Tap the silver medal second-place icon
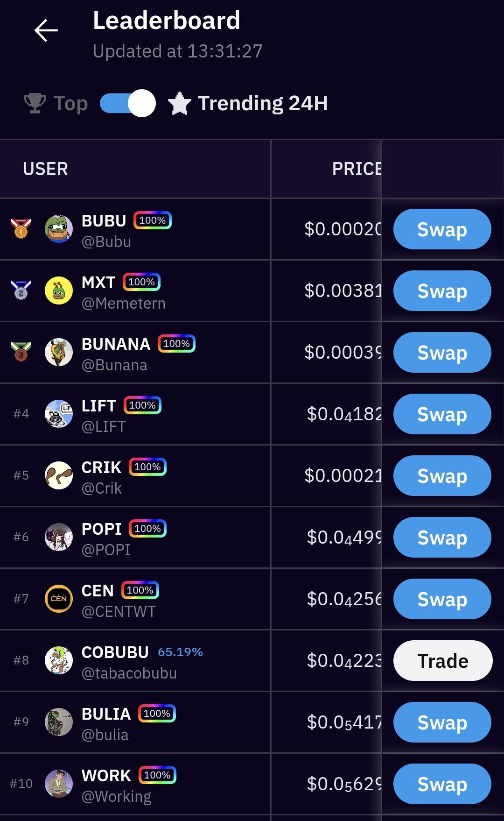 tap(21, 290)
